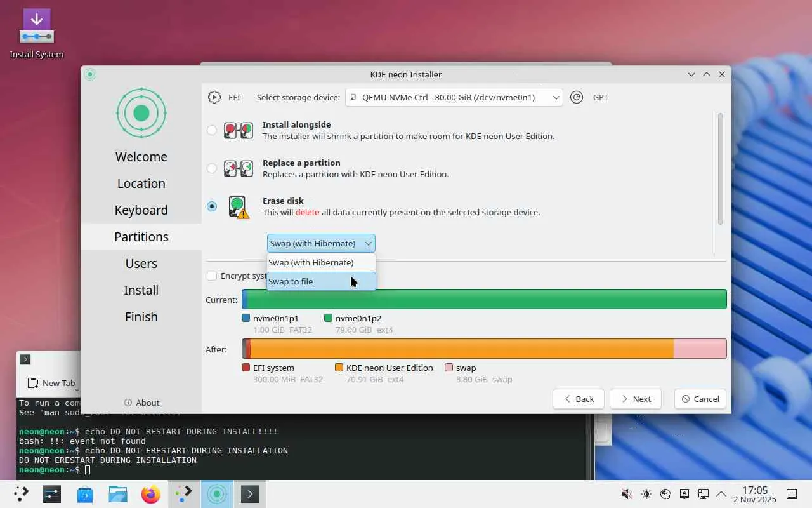Click the red EFI system color swatch
812x508 pixels.
pos(246,368)
